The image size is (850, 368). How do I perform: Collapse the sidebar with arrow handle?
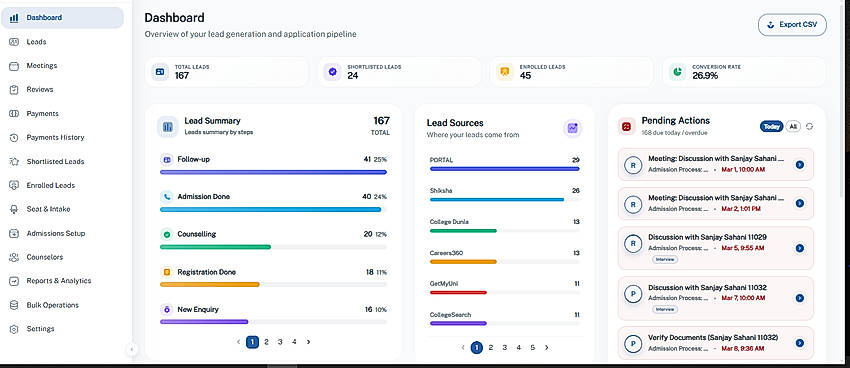132,350
